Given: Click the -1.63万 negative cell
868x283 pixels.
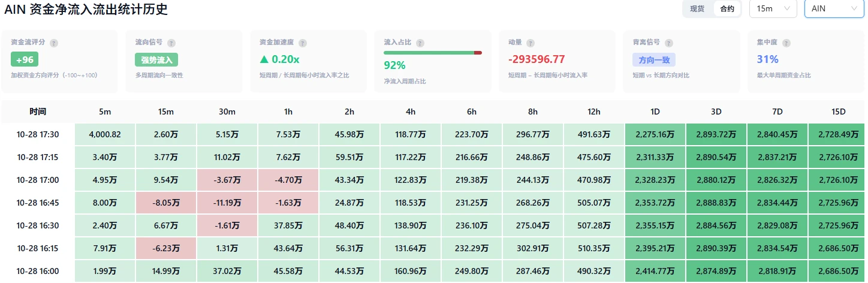Looking at the screenshot, I should [288, 203].
